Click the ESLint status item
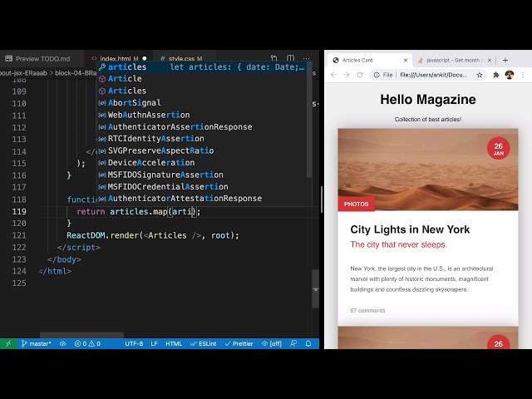 203,343
